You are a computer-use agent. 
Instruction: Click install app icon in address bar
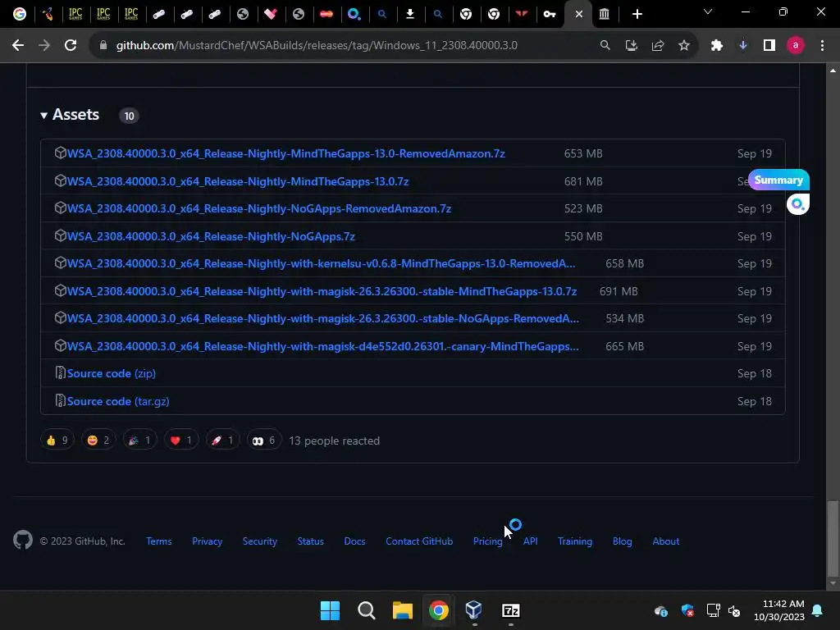tap(631, 46)
